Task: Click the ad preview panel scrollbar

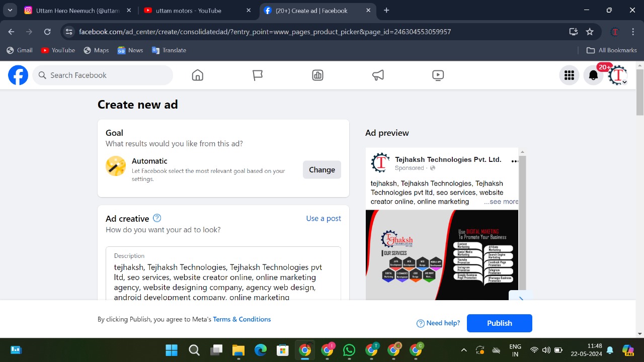Action: (522, 224)
